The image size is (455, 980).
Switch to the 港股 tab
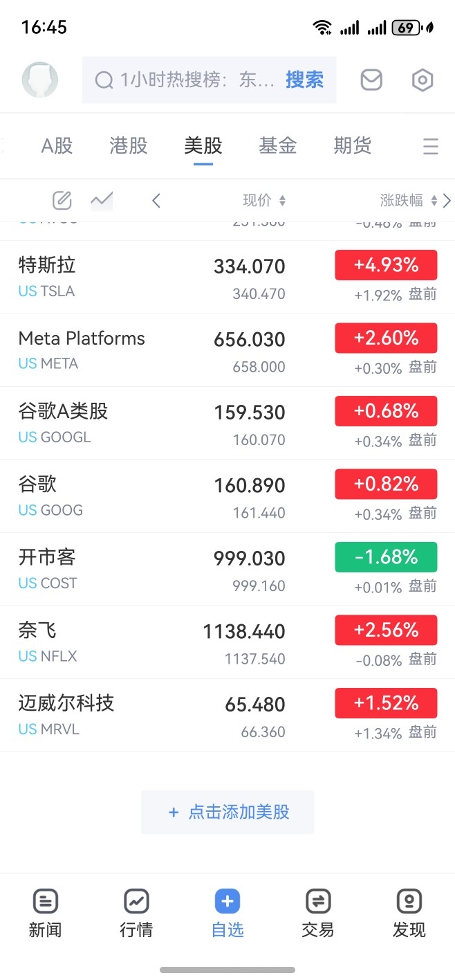point(129,145)
